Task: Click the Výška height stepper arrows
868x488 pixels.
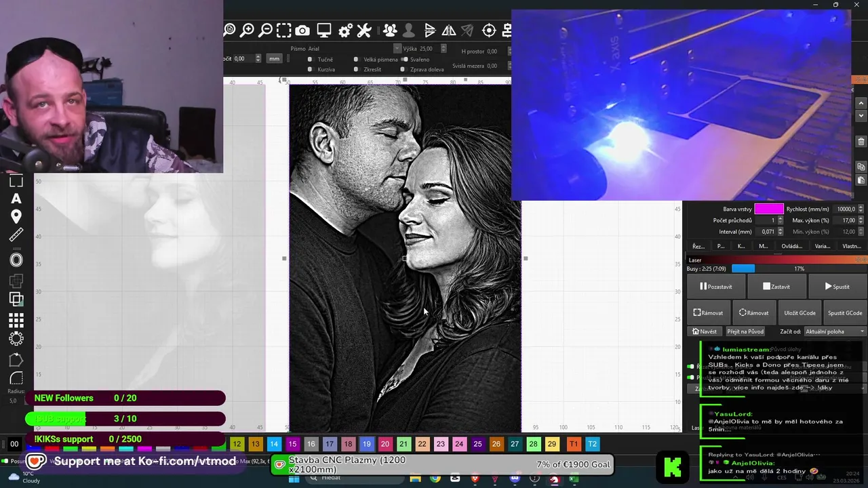Action: click(443, 49)
